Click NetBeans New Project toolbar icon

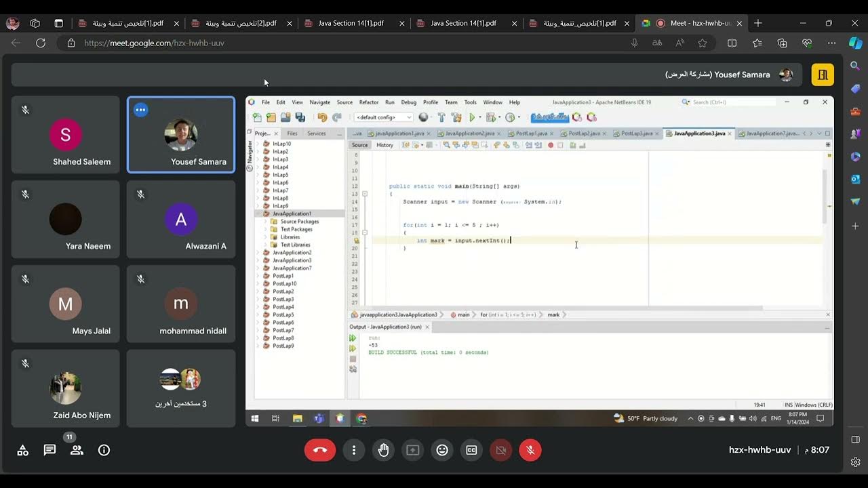271,117
